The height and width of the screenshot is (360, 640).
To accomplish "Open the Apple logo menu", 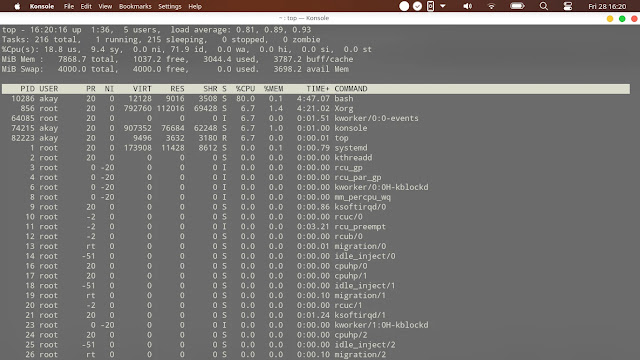I will [17, 6].
